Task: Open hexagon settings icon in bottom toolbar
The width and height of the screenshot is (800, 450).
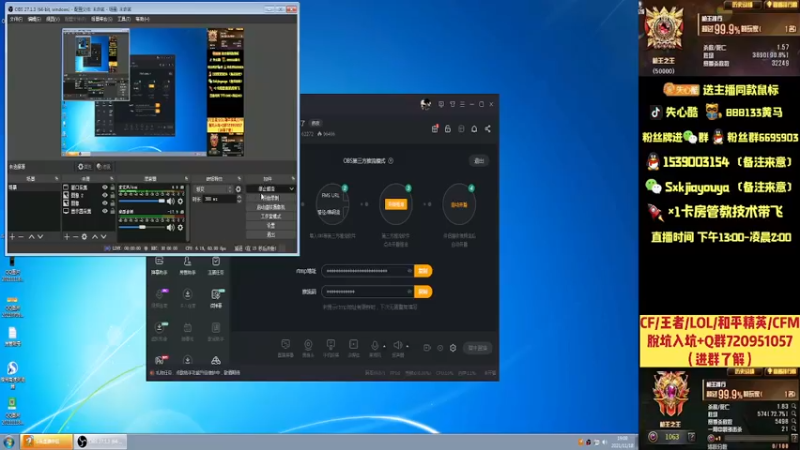Action: (x=453, y=348)
